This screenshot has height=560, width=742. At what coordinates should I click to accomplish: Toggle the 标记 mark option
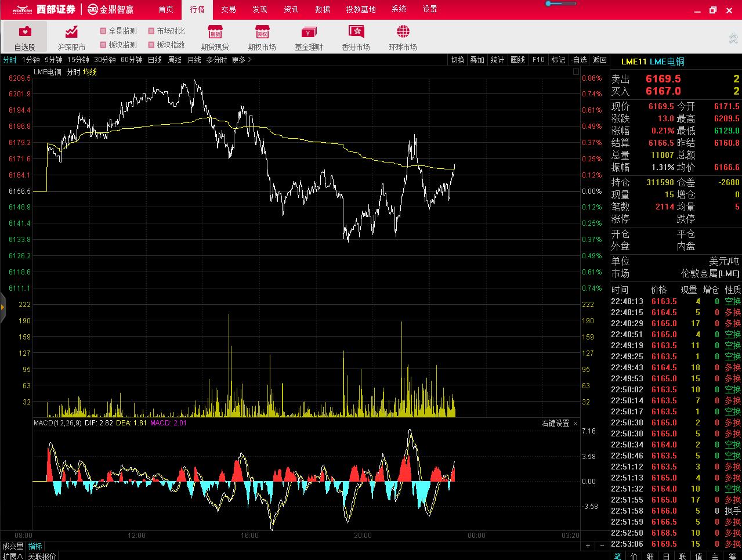tap(558, 60)
